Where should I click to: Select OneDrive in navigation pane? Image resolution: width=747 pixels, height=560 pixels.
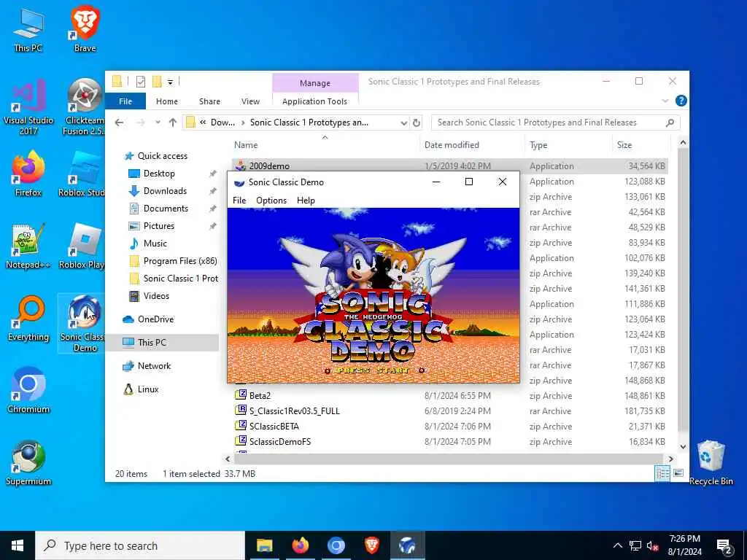pyautogui.click(x=156, y=319)
